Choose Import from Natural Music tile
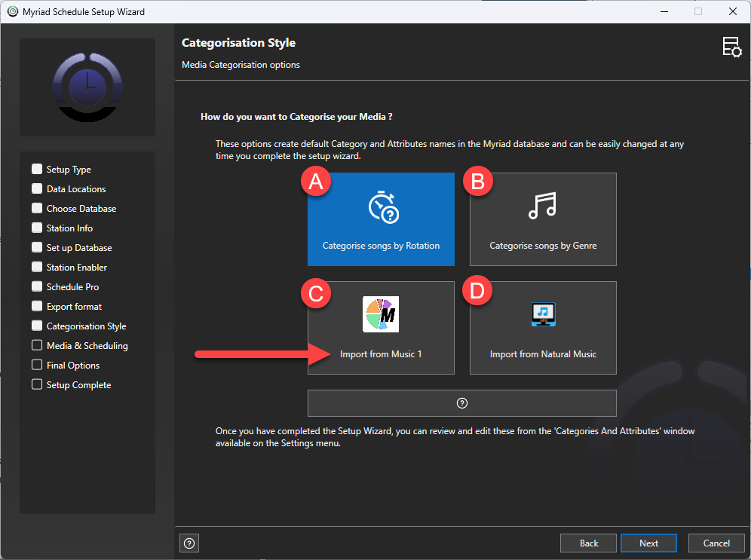Screen dimensions: 751x560 coord(543,328)
